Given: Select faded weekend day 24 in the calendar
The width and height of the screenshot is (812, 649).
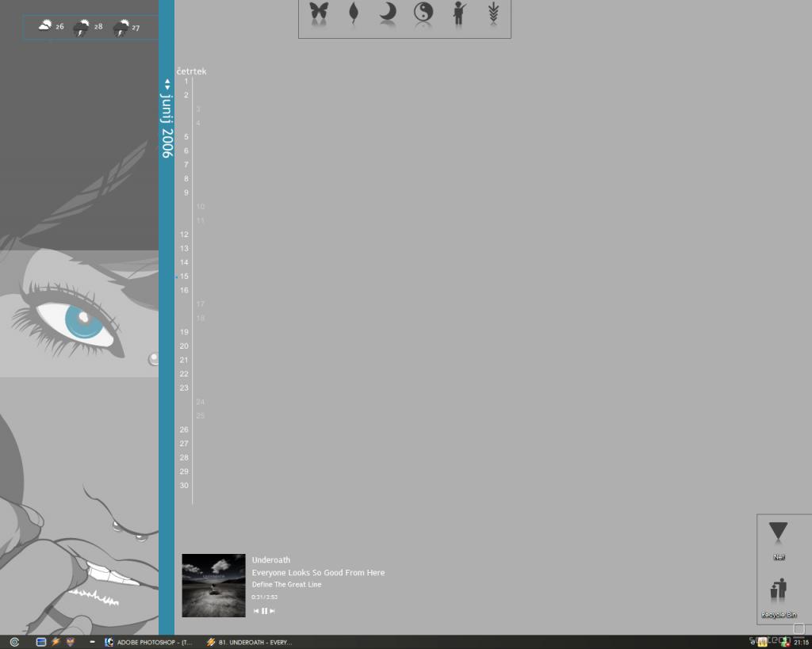Looking at the screenshot, I should (x=201, y=402).
